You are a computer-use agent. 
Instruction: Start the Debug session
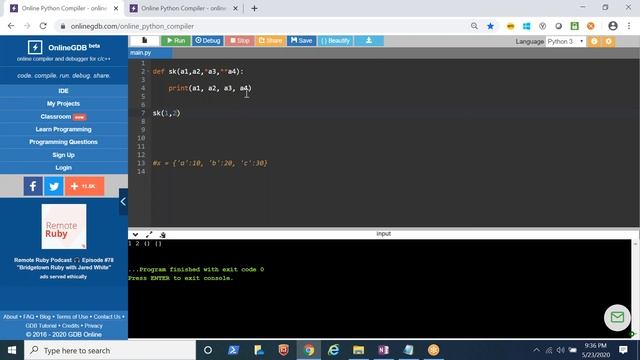207,40
